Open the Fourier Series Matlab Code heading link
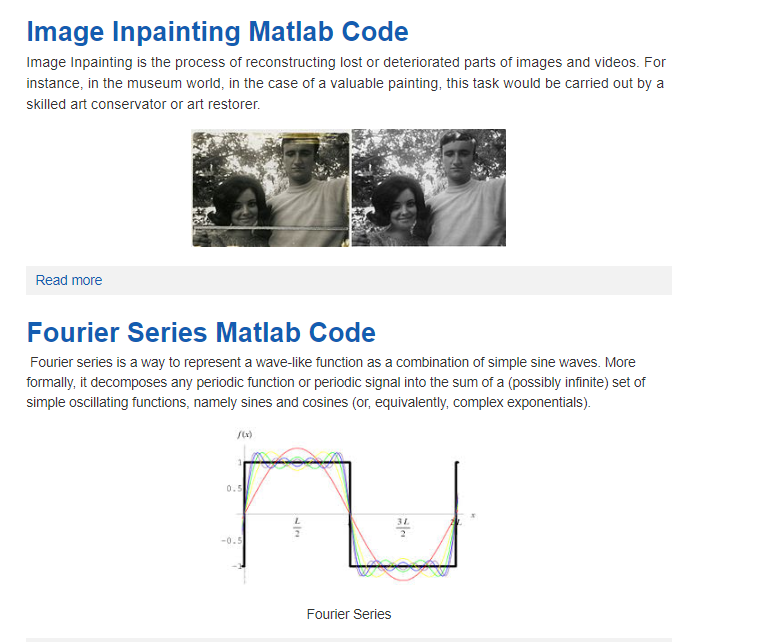Image resolution: width=777 pixels, height=642 pixels. [x=201, y=332]
